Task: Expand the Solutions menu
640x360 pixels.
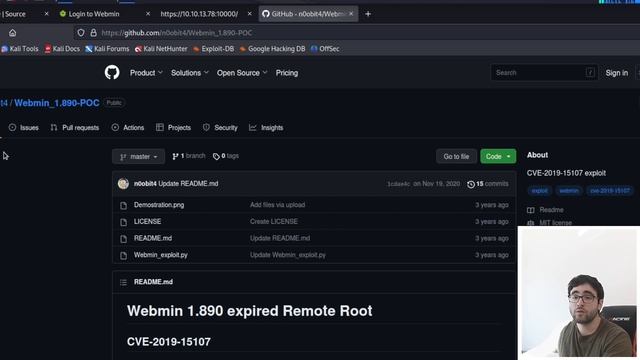Action: 190,73
